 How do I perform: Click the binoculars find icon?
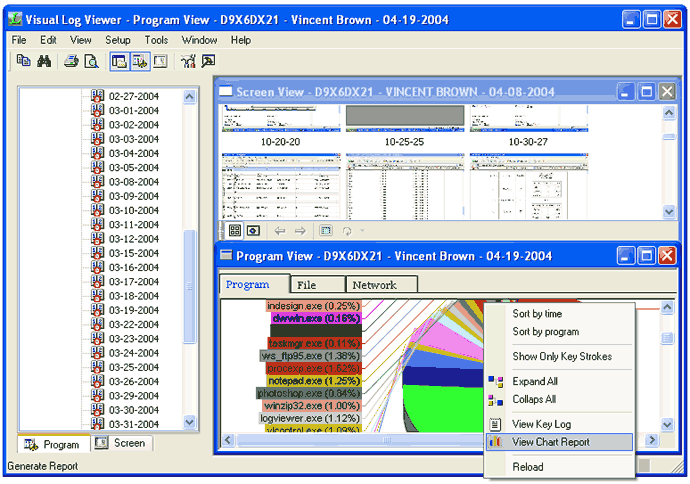click(44, 61)
